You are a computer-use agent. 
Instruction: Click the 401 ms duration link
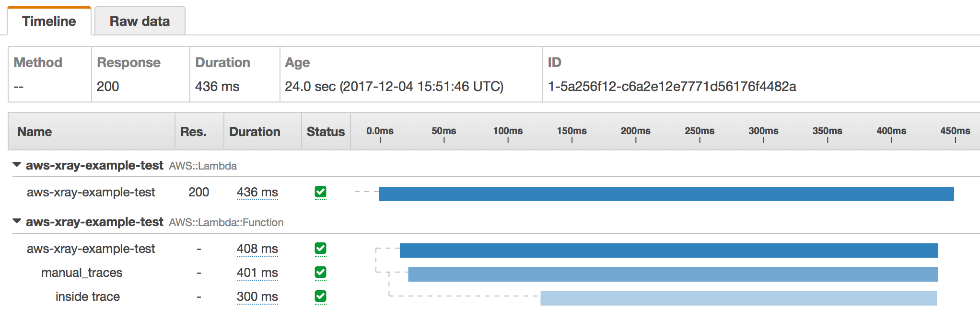(x=257, y=273)
